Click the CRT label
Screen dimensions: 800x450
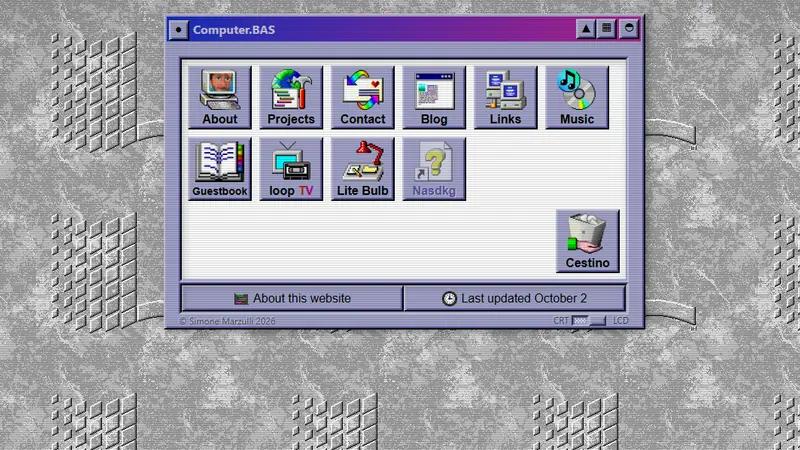click(x=560, y=320)
